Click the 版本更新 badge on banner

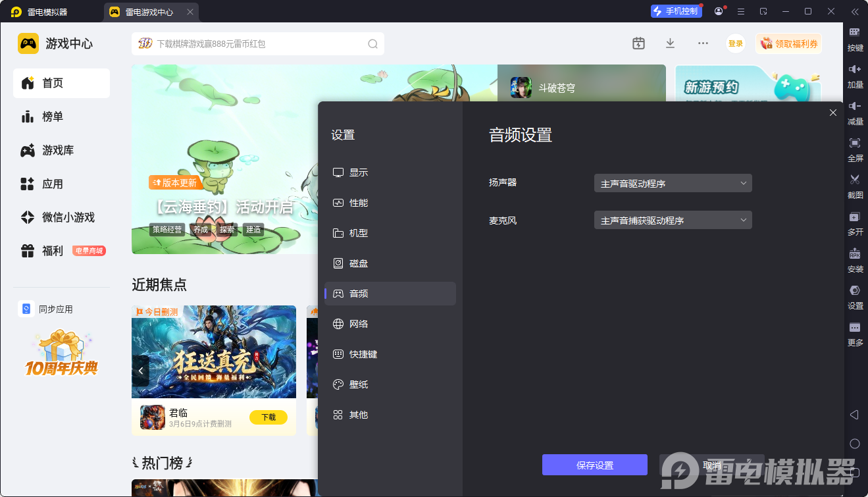pos(176,182)
